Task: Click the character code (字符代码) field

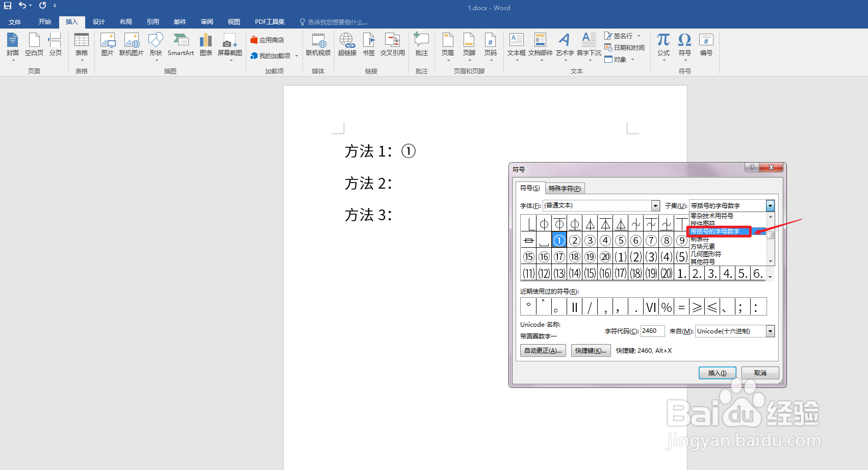Action: click(x=652, y=331)
